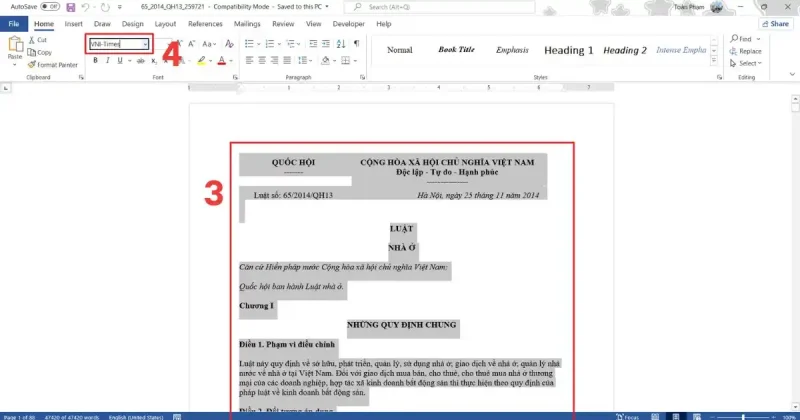This screenshot has height=420, width=800.
Task: Click the Undo arrow icon
Action: [x=85, y=7]
